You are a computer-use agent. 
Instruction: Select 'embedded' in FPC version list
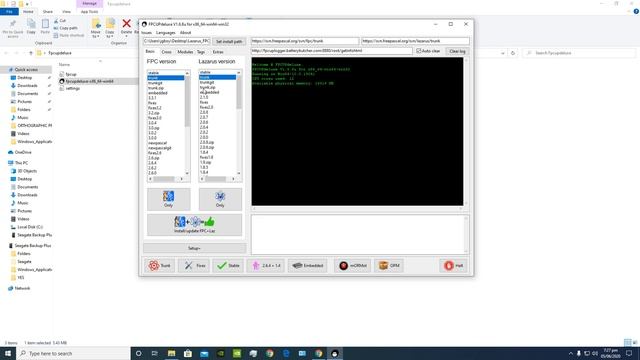(158, 93)
